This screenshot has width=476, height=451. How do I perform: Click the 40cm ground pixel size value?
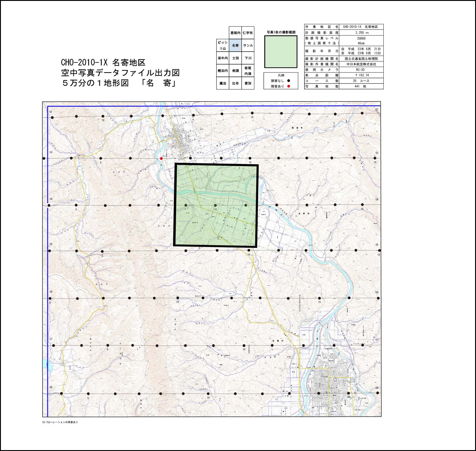[x=361, y=43]
